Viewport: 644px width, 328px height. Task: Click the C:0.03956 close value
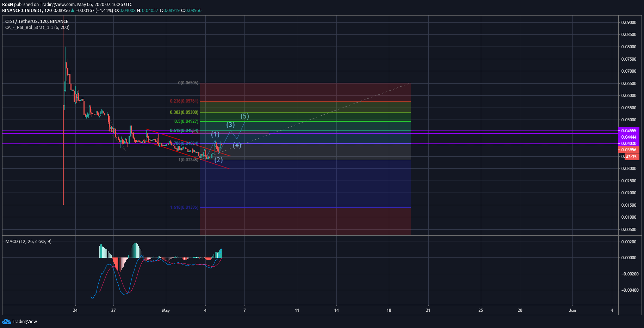click(191, 10)
